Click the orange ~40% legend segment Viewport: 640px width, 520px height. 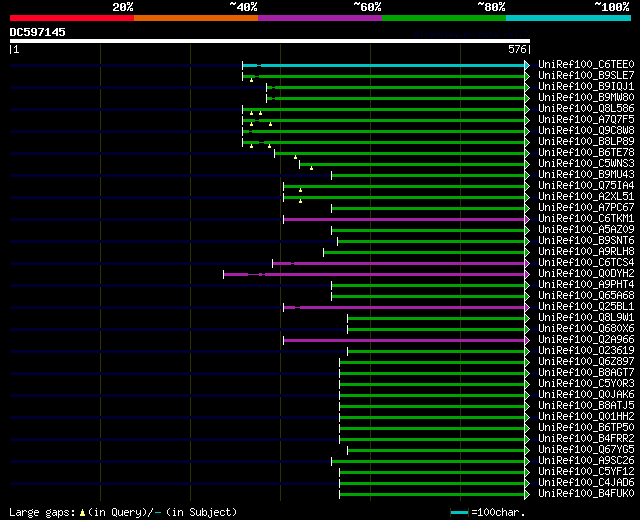(196, 18)
